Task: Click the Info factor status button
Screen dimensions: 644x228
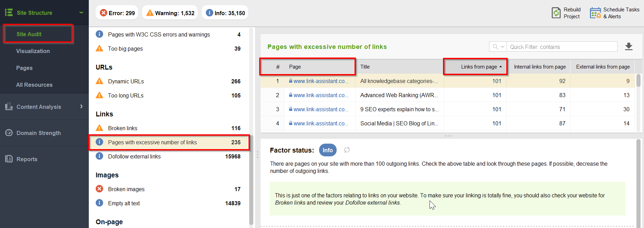Action: click(328, 150)
